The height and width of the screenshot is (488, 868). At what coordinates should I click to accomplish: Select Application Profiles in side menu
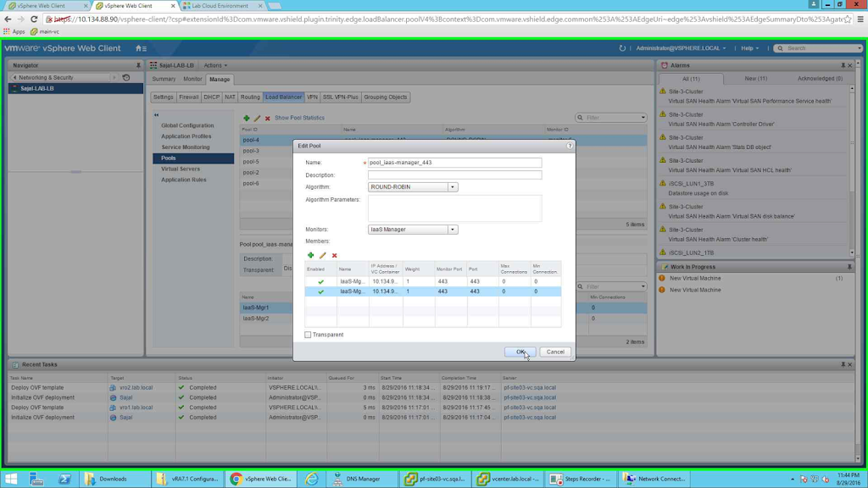(x=186, y=136)
